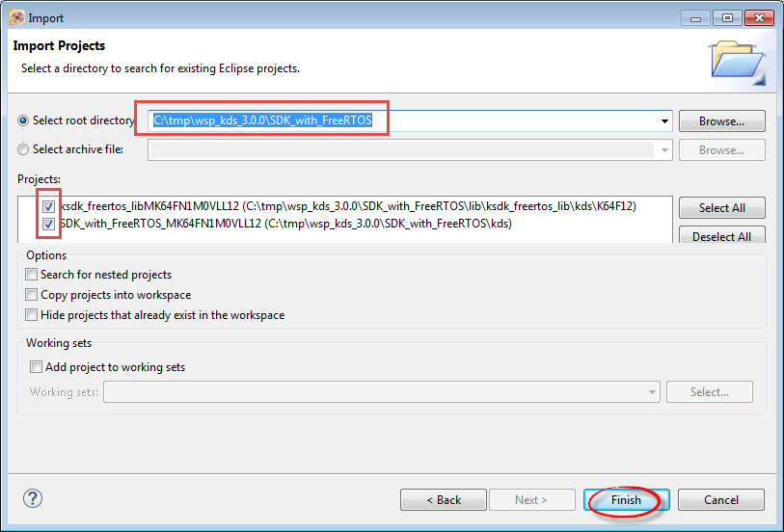Click the Select All button

tap(721, 208)
